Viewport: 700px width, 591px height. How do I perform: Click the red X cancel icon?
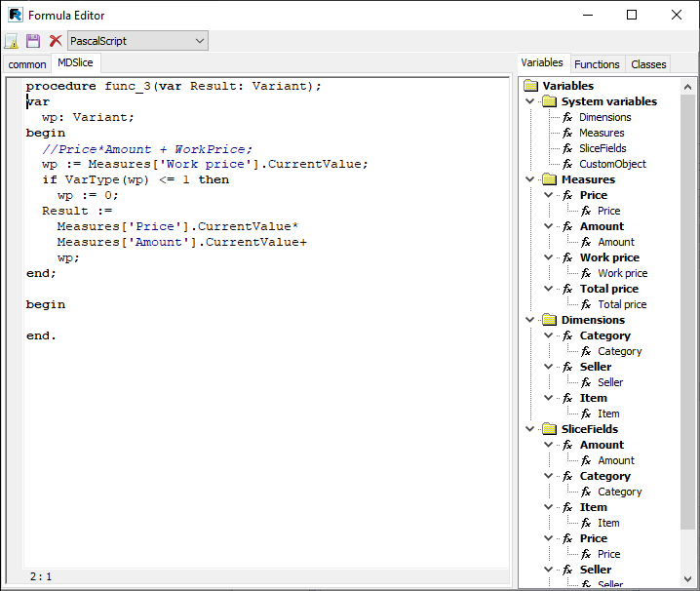56,41
